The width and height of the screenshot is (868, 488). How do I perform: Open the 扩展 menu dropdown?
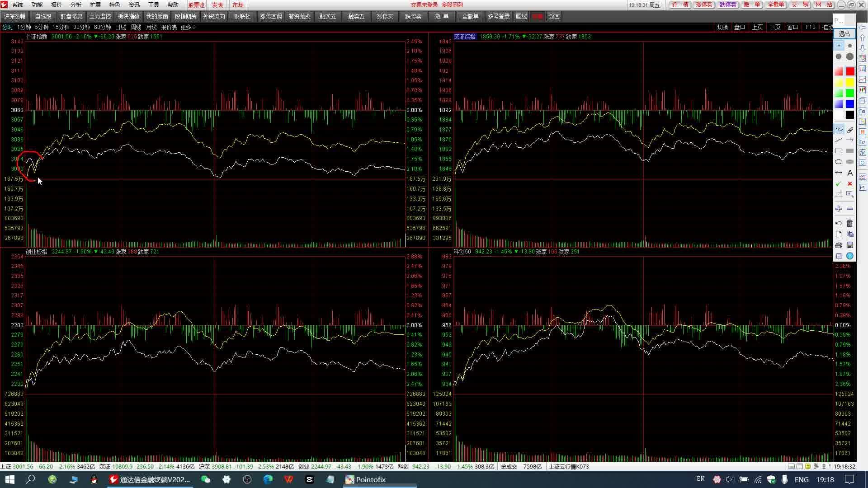click(95, 5)
